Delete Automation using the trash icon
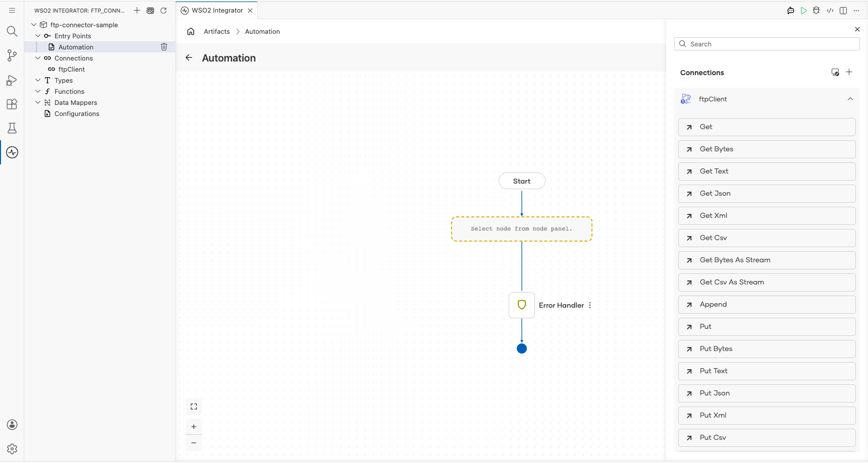This screenshot has width=868, height=463. [164, 47]
